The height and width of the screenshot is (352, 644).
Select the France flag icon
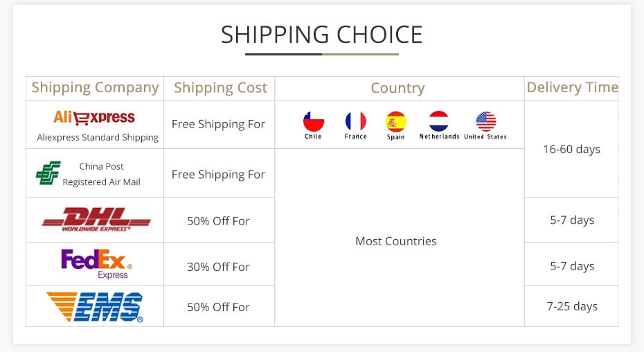coord(355,122)
